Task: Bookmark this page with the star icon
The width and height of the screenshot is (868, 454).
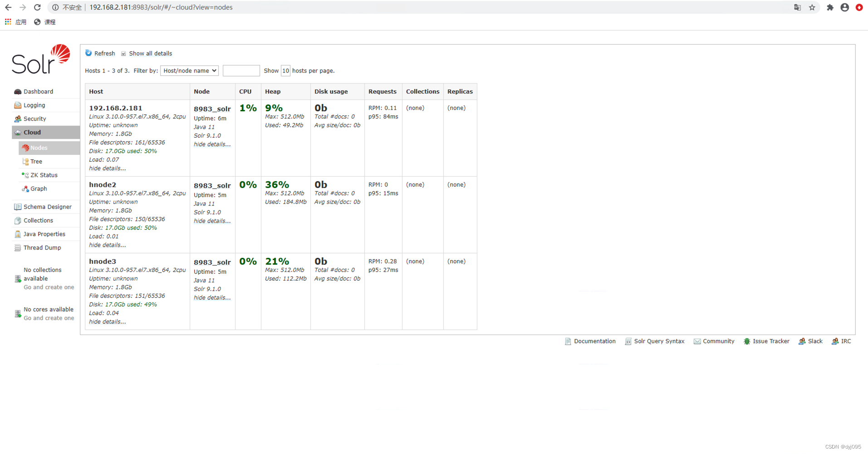Action: click(812, 7)
